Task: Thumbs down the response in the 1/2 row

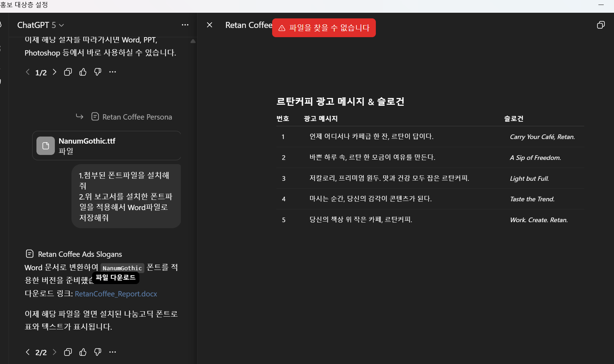Action: coord(98,72)
